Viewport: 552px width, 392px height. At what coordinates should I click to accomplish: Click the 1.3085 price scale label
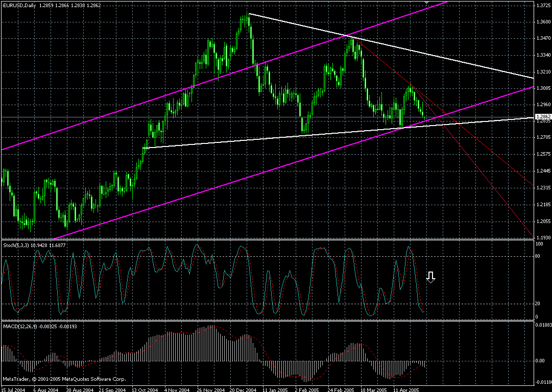pos(542,88)
